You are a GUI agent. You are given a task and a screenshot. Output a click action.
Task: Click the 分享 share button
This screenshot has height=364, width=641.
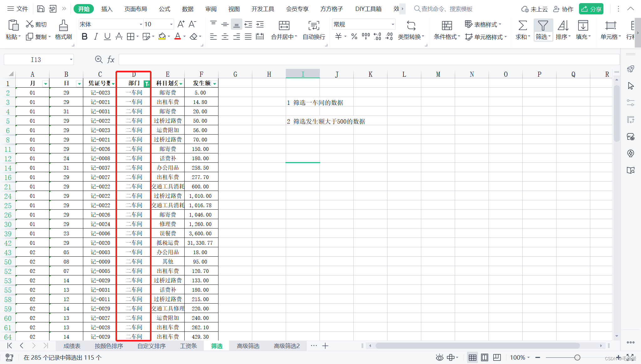pyautogui.click(x=591, y=9)
